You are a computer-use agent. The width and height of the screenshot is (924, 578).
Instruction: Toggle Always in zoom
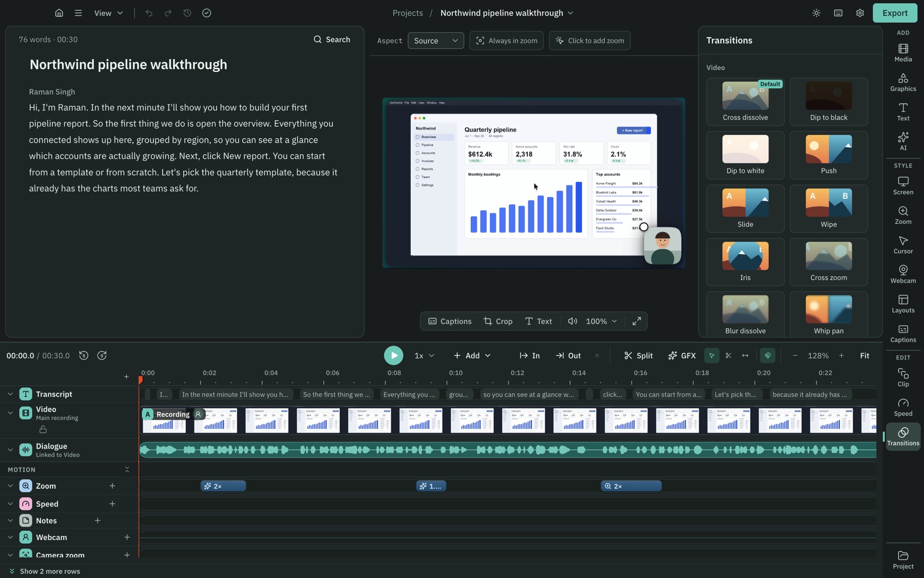pos(506,41)
